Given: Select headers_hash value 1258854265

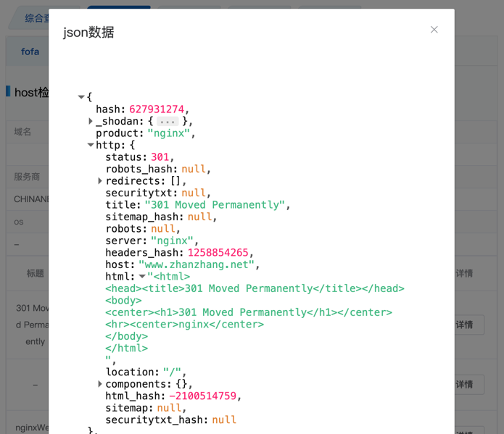Looking at the screenshot, I should point(218,252).
